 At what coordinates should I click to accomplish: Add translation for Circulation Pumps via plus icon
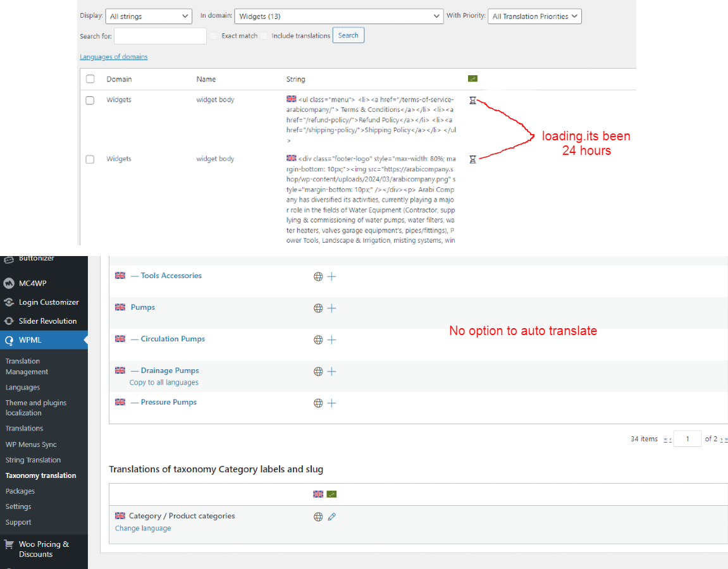[x=331, y=340]
